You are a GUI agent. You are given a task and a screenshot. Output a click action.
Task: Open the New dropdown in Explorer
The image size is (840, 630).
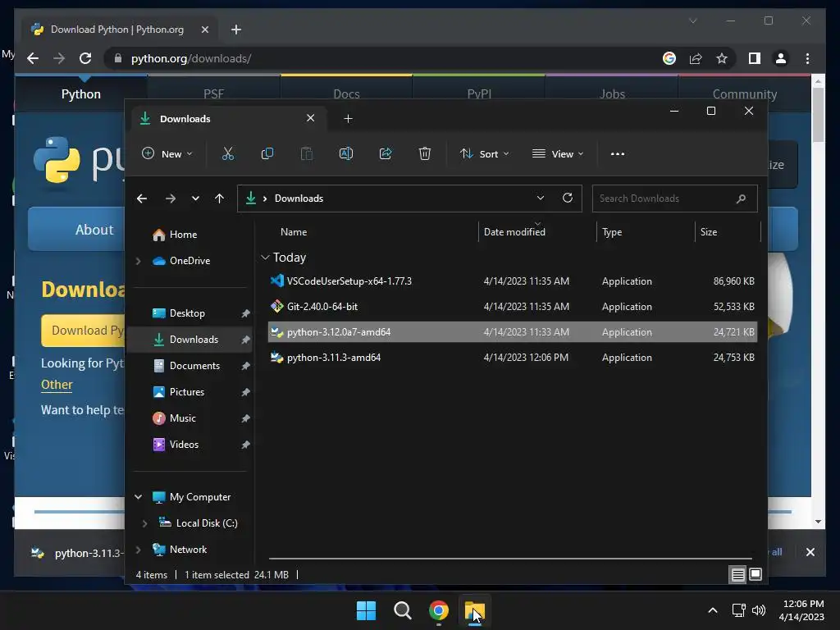click(167, 153)
